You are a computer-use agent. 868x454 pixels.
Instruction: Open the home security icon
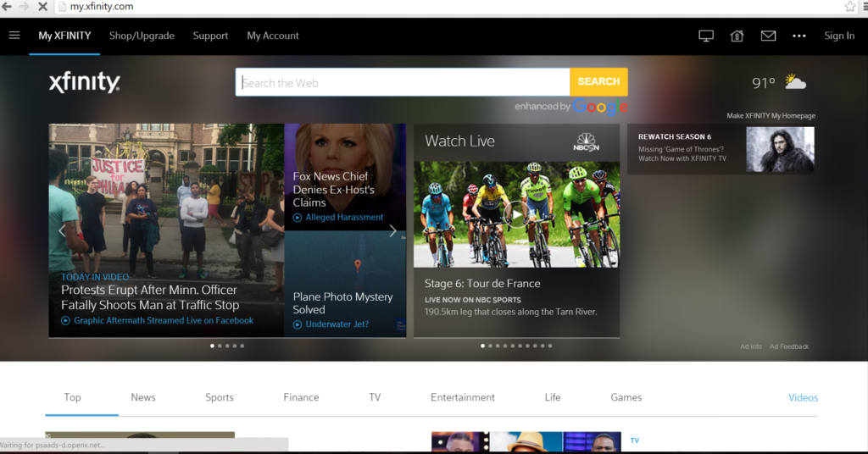point(737,36)
